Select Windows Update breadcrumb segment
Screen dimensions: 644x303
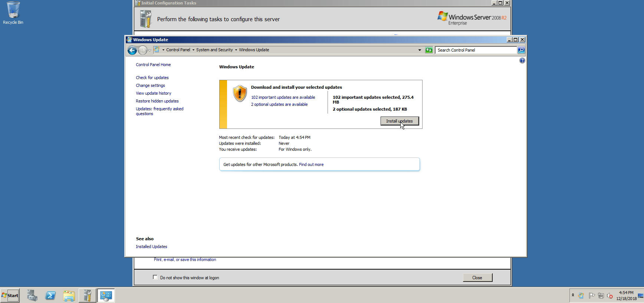254,50
